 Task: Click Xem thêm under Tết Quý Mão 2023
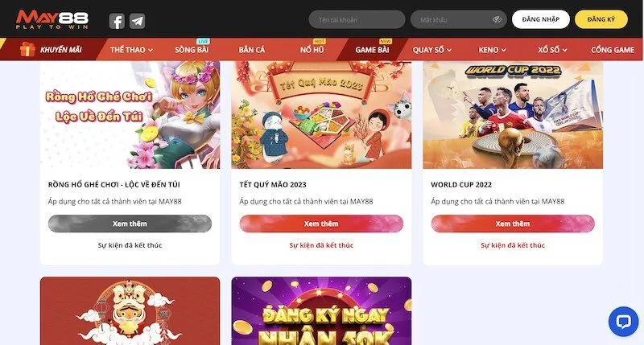[x=321, y=224]
